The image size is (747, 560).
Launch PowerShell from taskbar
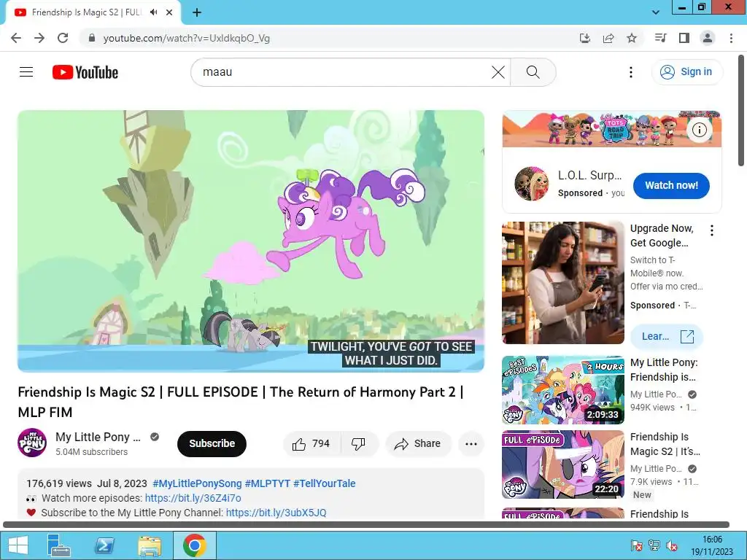(x=104, y=545)
